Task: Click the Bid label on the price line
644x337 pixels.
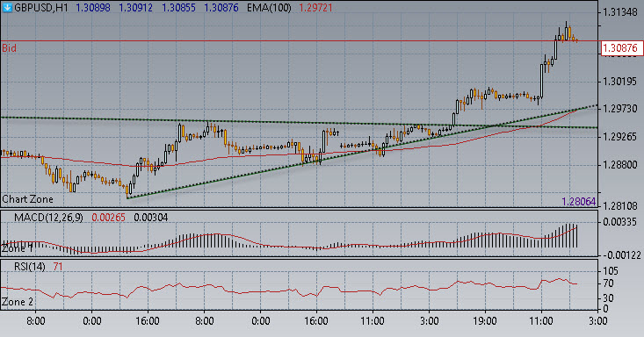Action: pyautogui.click(x=9, y=48)
